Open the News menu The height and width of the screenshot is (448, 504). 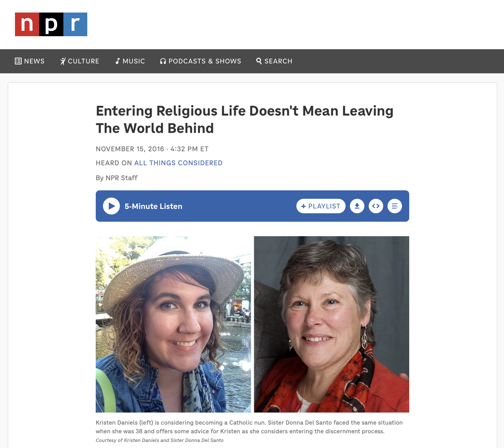pyautogui.click(x=30, y=61)
